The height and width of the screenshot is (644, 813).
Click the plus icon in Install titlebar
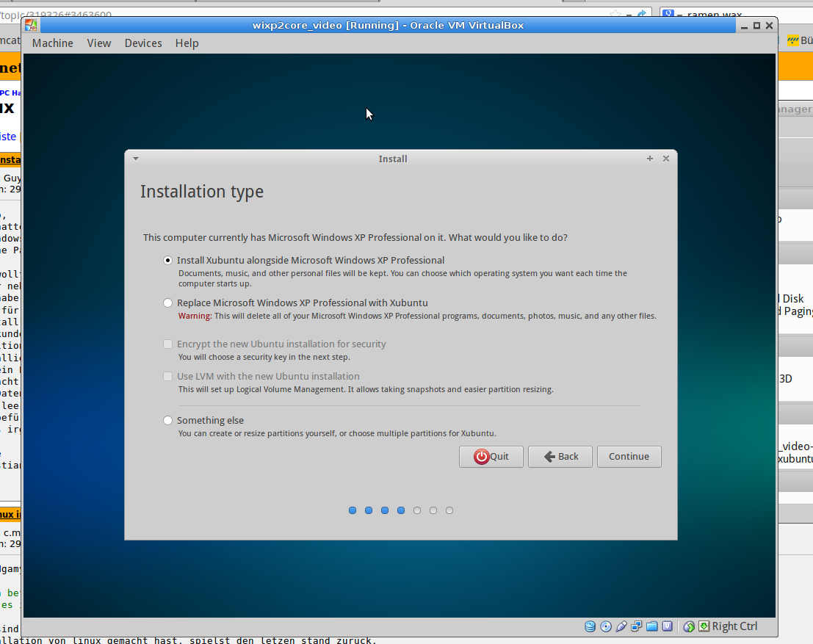click(650, 158)
